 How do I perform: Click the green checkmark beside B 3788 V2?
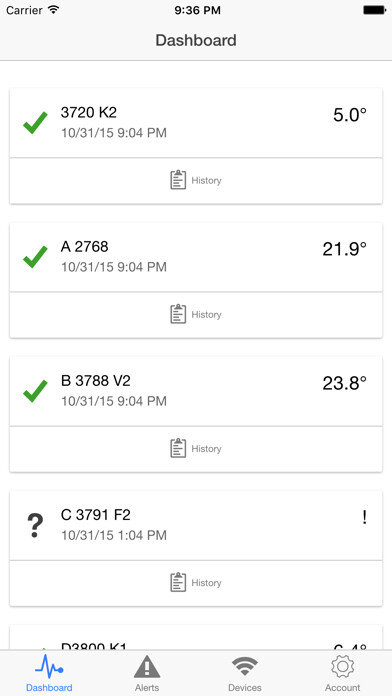pos(35,391)
